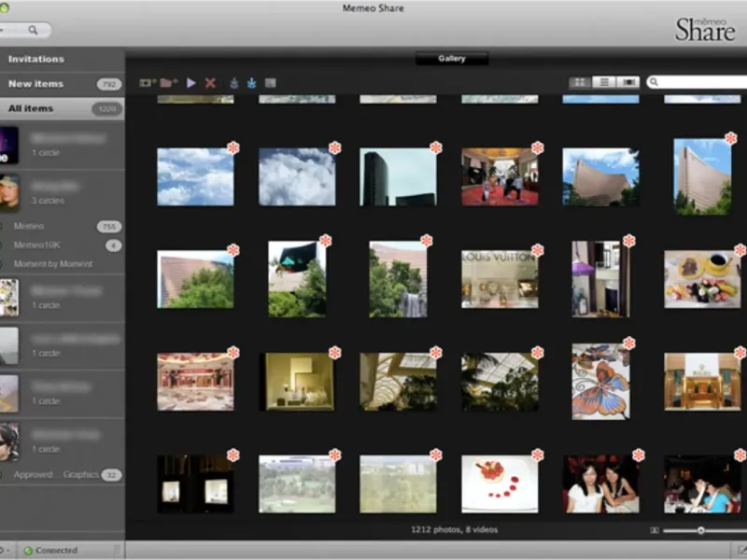Open the Louis Vuitton storefront photo
747x560 pixels.
click(500, 278)
